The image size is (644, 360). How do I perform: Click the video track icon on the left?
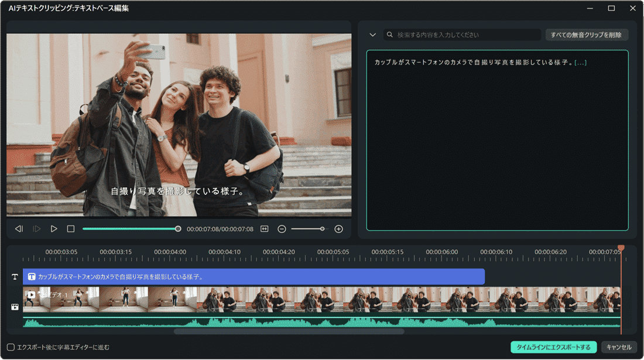15,306
